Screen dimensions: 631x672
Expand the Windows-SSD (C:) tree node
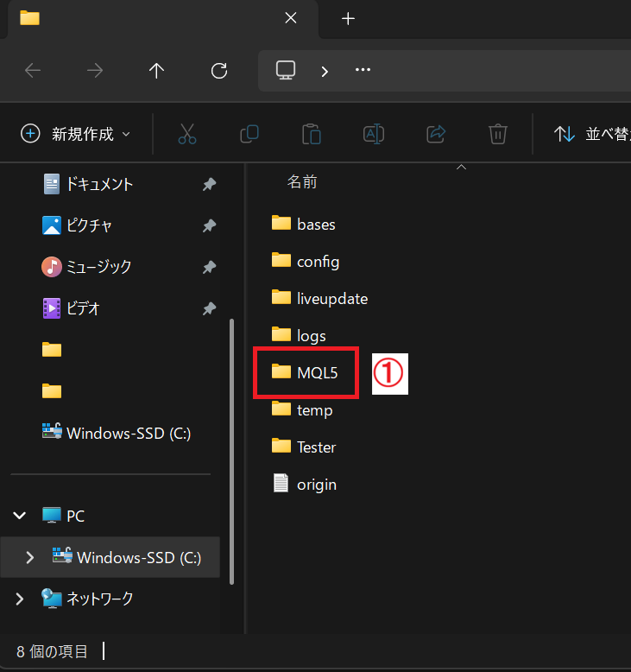pos(30,558)
